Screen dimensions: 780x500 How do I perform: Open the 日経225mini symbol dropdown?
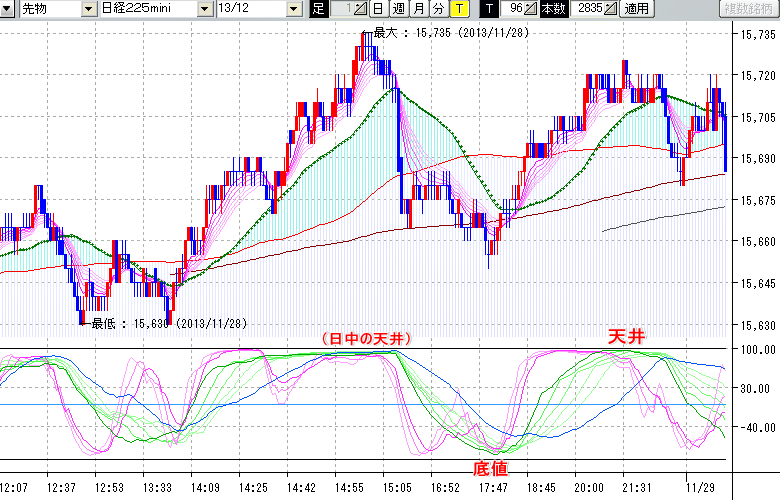pos(205,9)
